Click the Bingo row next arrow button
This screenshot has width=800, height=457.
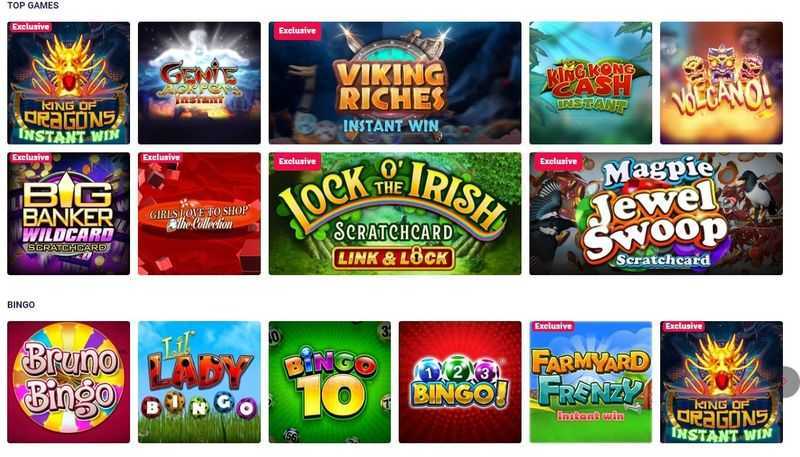[x=789, y=382]
